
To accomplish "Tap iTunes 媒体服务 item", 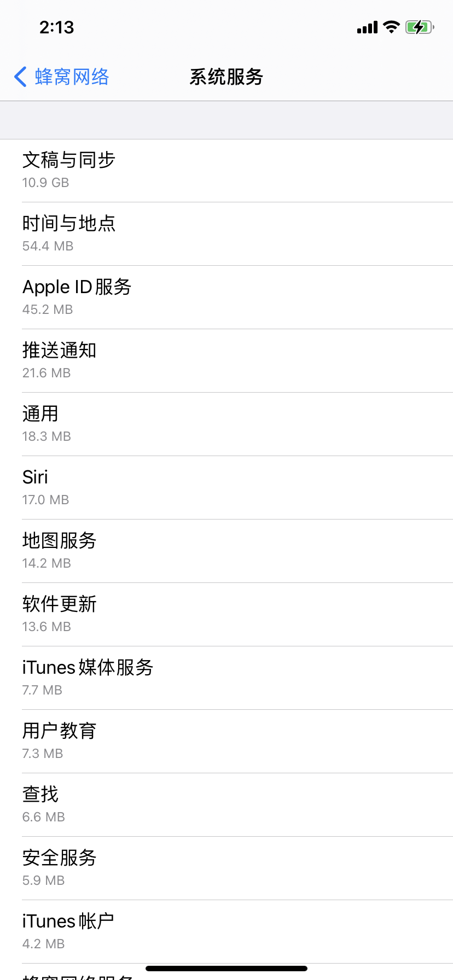I will tap(226, 678).
